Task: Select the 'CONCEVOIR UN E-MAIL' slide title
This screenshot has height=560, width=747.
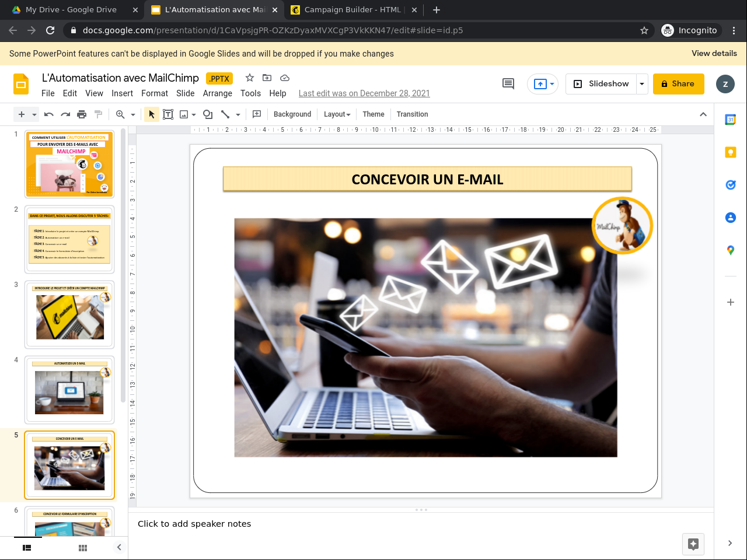Action: pyautogui.click(x=427, y=180)
